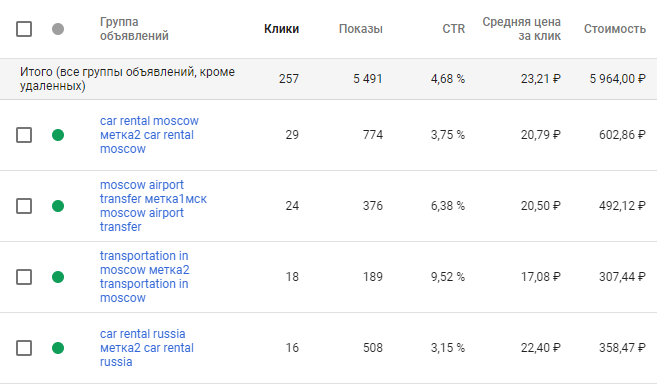The height and width of the screenshot is (384, 657).
Task: Check the car rental moscow row checkbox
Action: click(24, 135)
